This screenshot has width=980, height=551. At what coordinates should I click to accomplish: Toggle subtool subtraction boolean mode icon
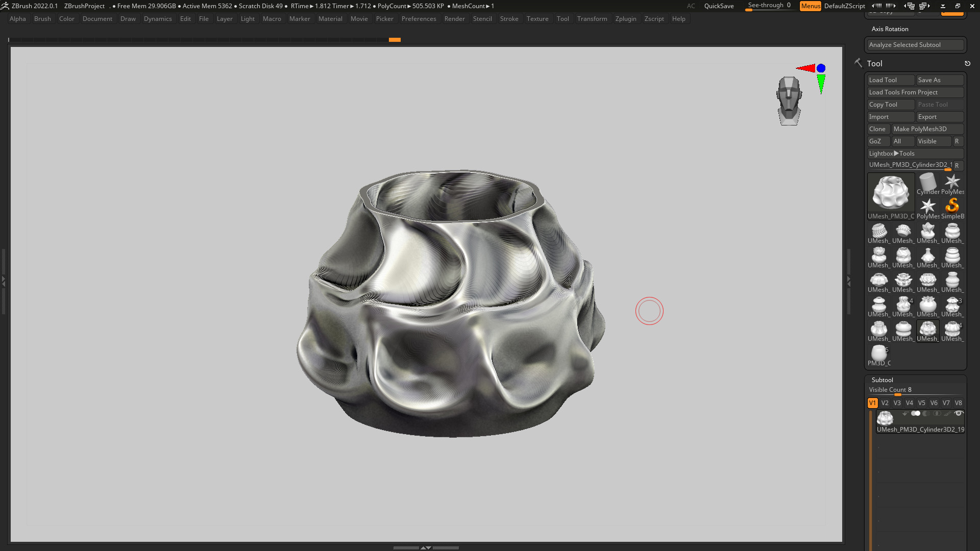[x=926, y=413]
